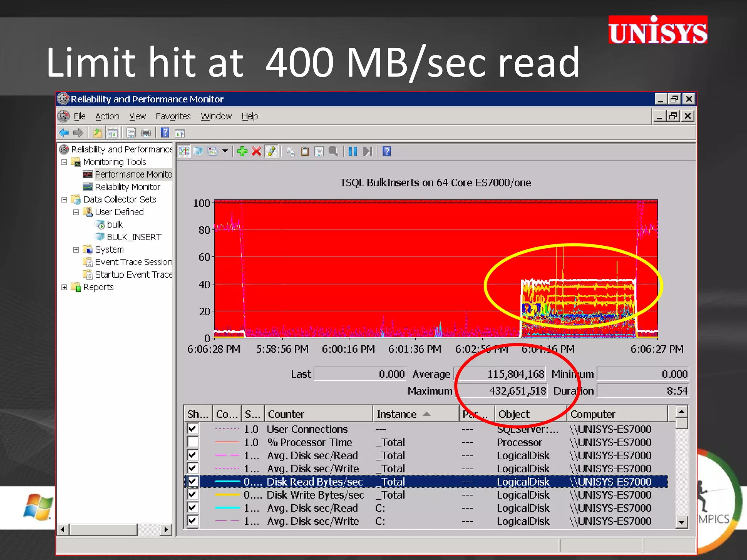Toggle the Show/Hide Action Pane icon
The height and width of the screenshot is (560, 747).
180,133
